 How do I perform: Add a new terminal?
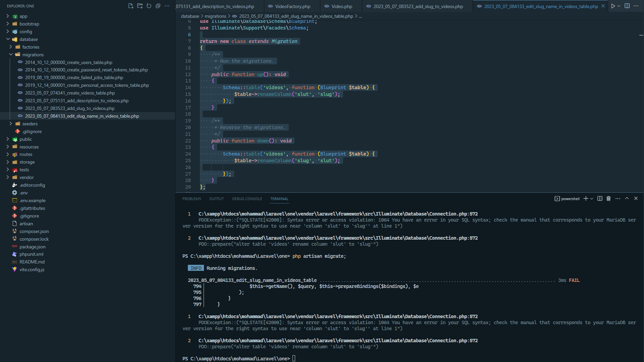coord(586,198)
